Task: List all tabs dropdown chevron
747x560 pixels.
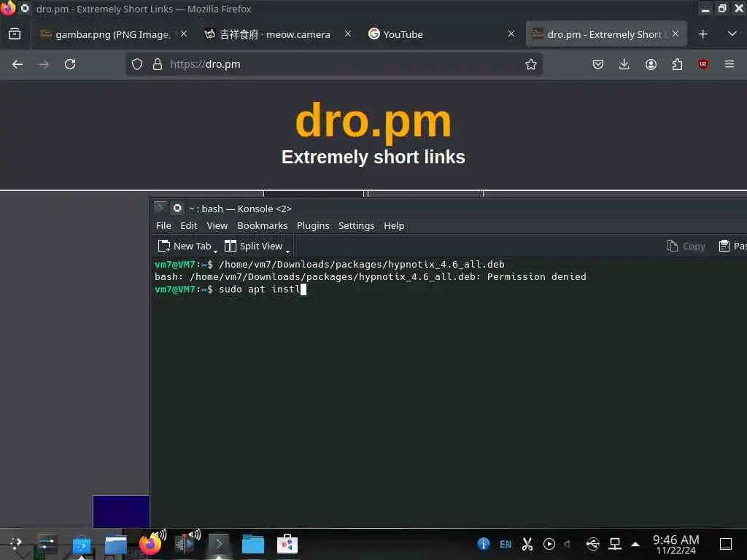Action: click(x=732, y=34)
